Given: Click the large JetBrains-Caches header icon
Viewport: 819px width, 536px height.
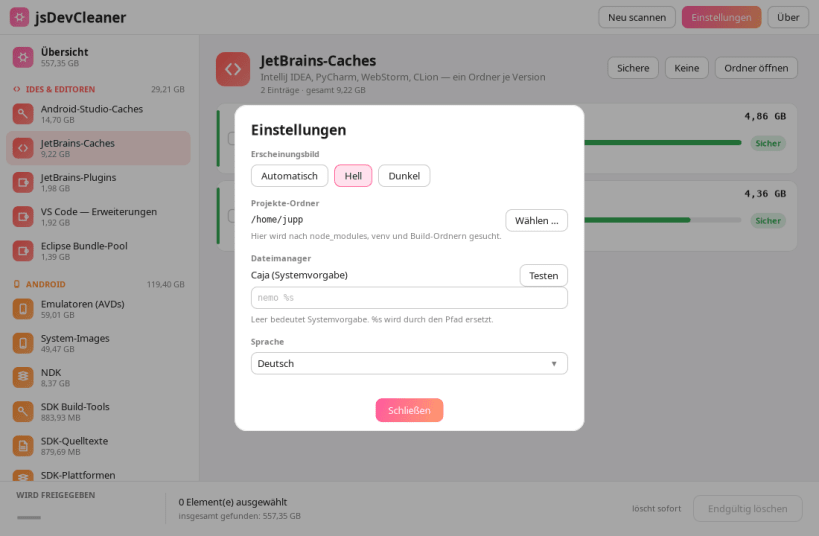Looking at the screenshot, I should click(x=233, y=69).
